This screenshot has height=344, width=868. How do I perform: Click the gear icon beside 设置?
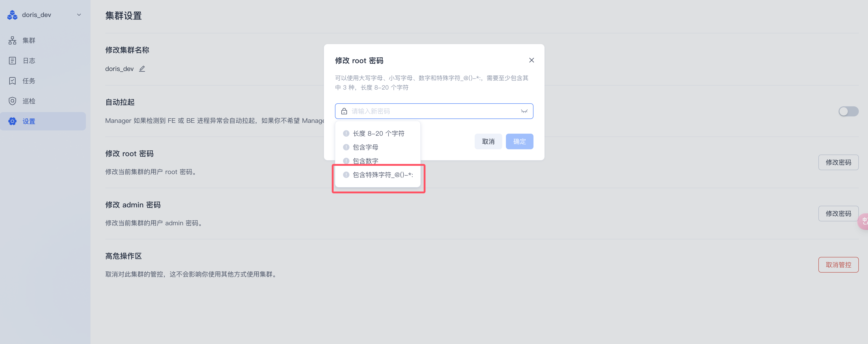pos(12,121)
